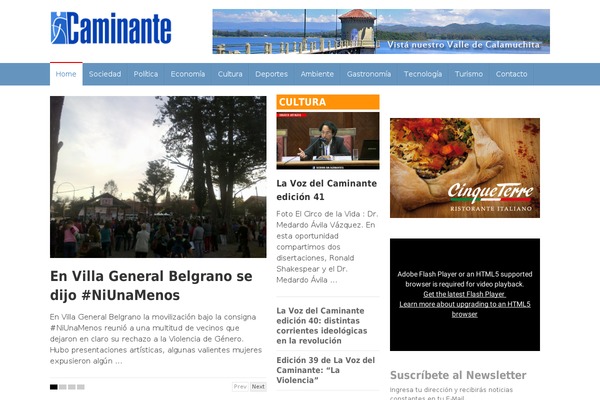This screenshot has width=600, height=400.
Task: Click the Caminante site logo
Action: pyautogui.click(x=111, y=28)
